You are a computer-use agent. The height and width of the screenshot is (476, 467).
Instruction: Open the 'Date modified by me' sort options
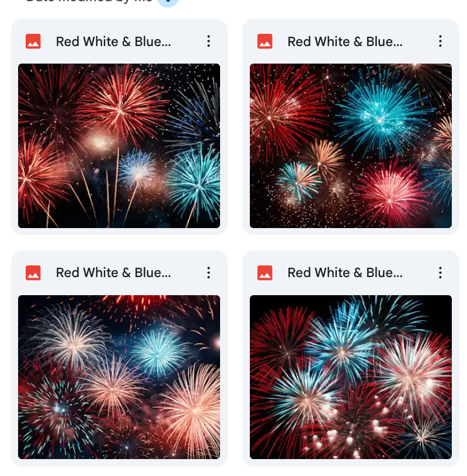pyautogui.click(x=89, y=1)
